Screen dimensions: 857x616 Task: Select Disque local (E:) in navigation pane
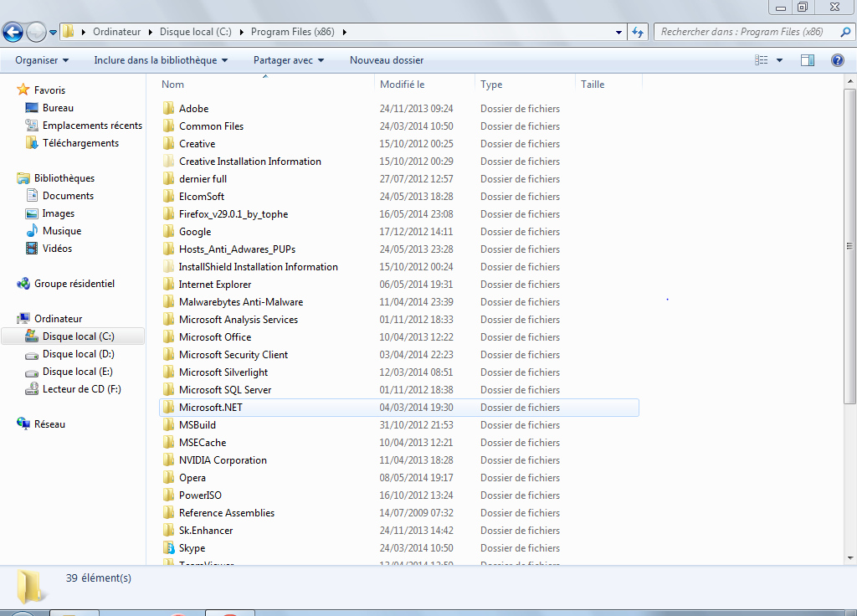point(69,371)
